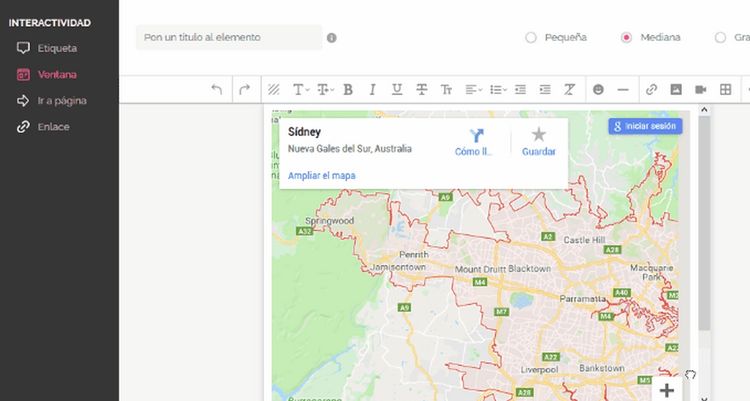Insert a video using the camera icon
750x401 pixels.
coord(701,90)
